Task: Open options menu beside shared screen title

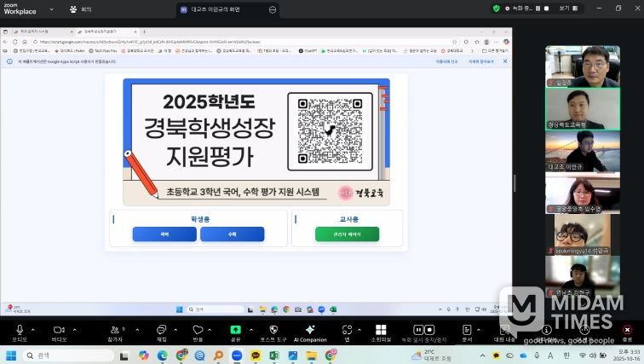Action: (x=273, y=9)
